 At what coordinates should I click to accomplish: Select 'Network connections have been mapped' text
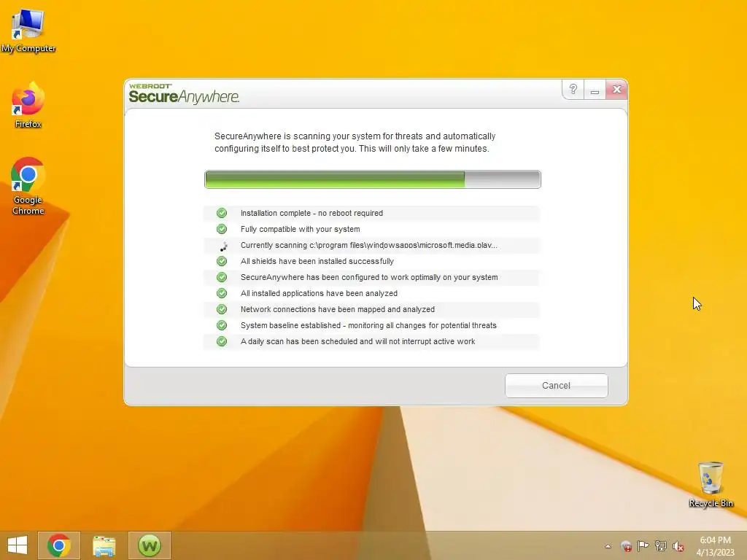(x=337, y=309)
